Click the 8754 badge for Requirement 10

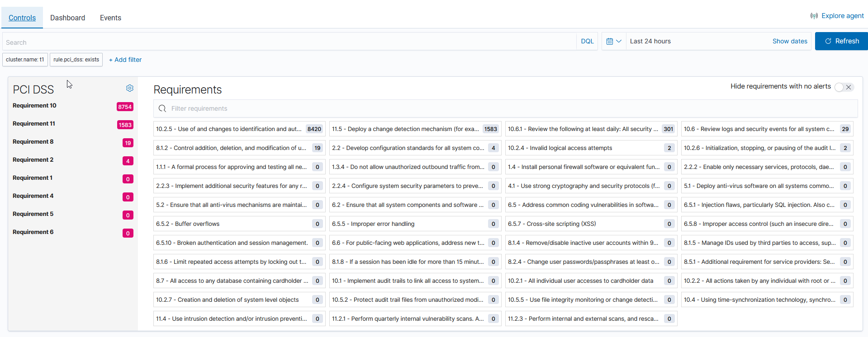click(125, 107)
